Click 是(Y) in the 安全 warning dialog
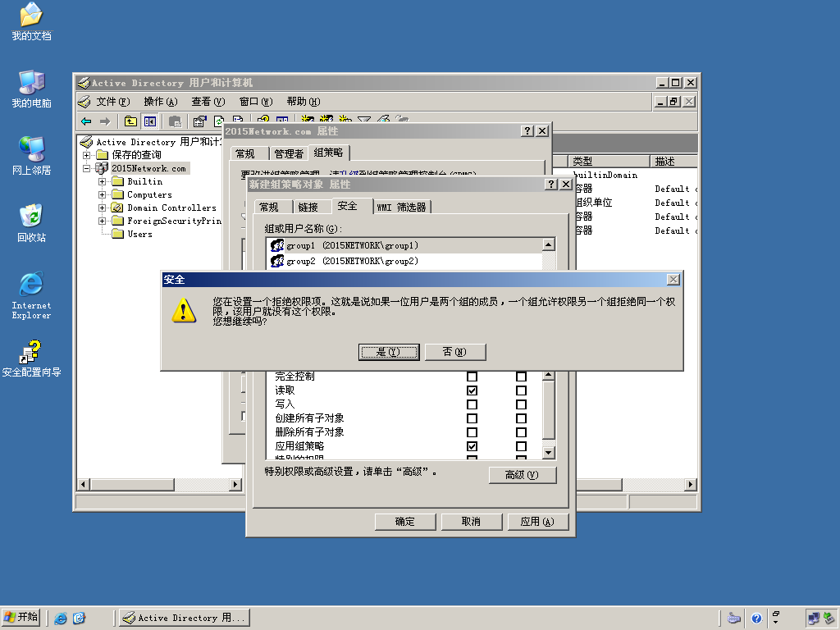 pyautogui.click(x=389, y=352)
